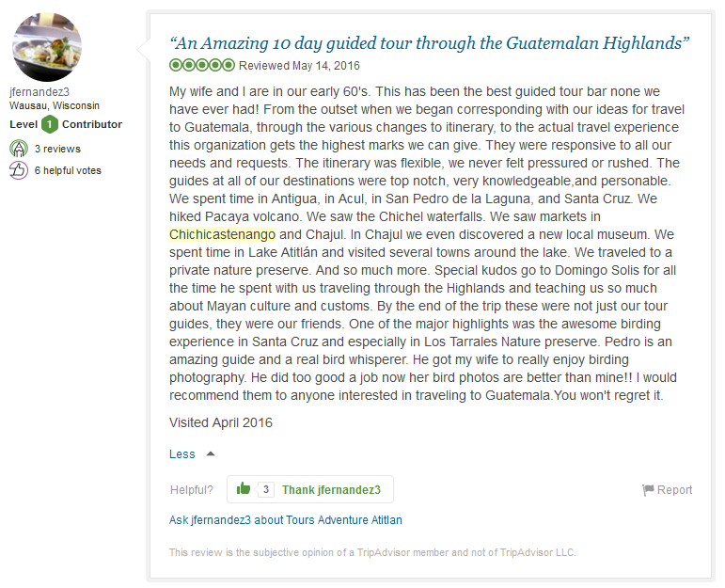Open the Ask jfernandez3 about Tours Adventure Atitlan link
The height and width of the screenshot is (588, 725).
(285, 520)
